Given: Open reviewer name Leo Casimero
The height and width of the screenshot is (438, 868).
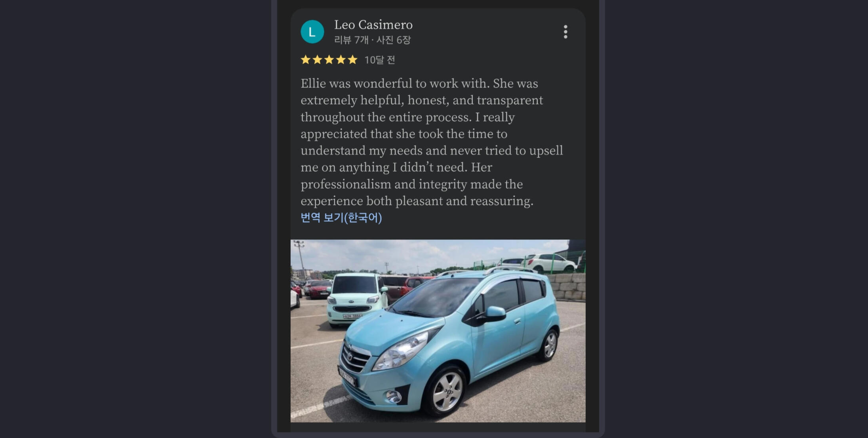Looking at the screenshot, I should click(x=373, y=25).
